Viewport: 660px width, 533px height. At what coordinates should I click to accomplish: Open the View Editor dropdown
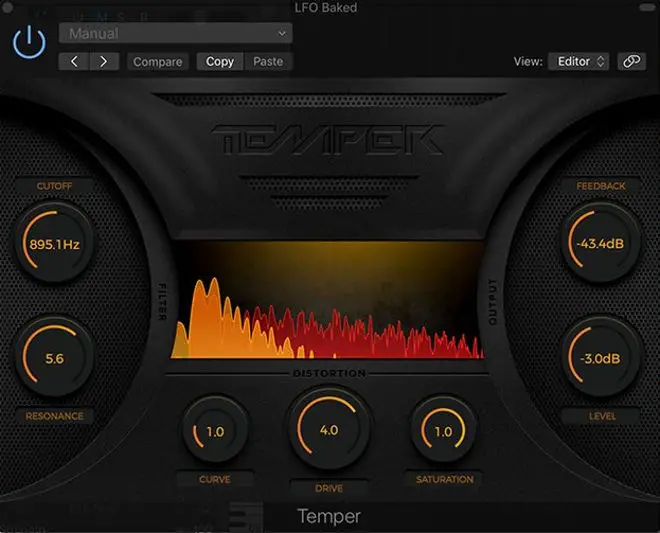(x=579, y=61)
